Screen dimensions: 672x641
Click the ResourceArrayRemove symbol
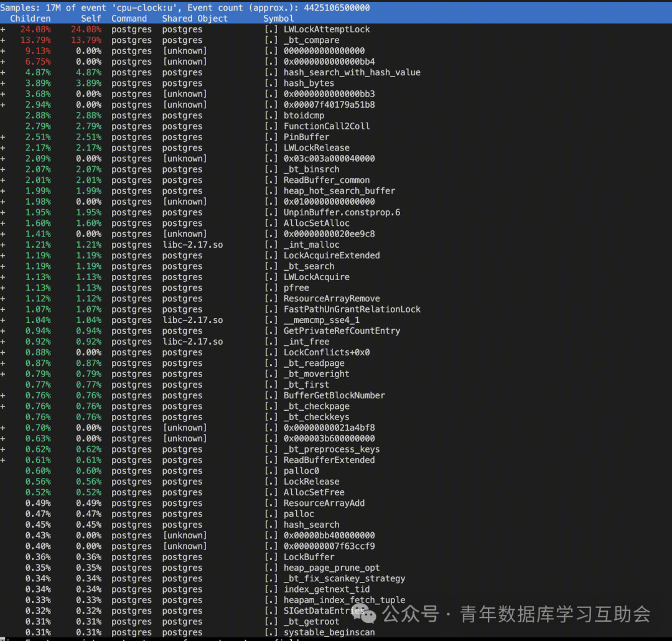332,299
